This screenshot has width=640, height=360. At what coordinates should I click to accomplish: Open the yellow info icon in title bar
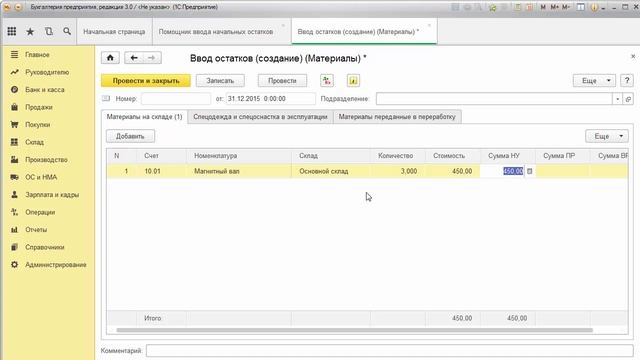(594, 7)
